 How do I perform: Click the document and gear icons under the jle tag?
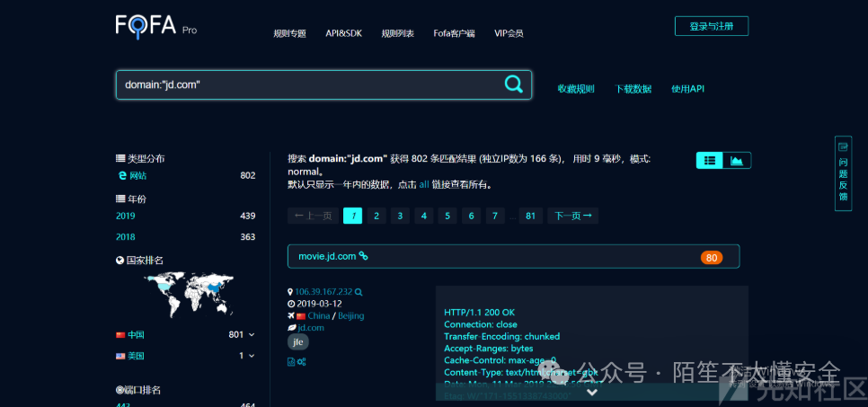(x=297, y=361)
